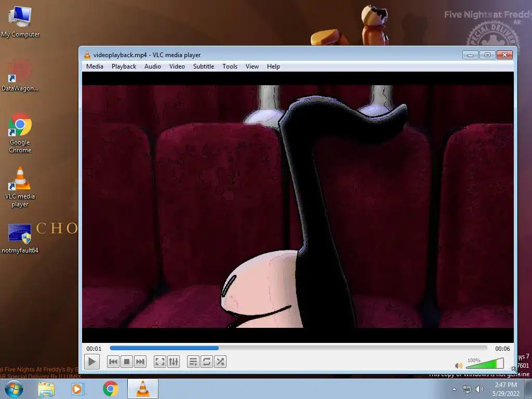Show hidden tray icons arrow

coord(454,389)
